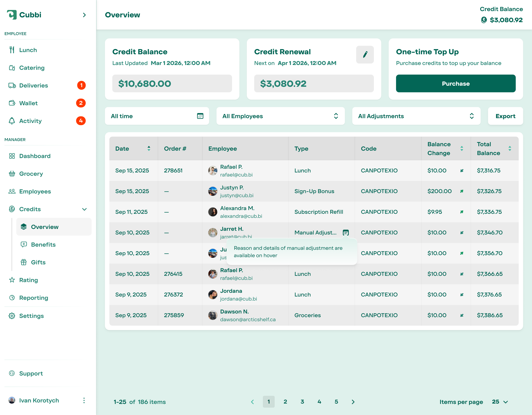Sort by Total Balance column

pyautogui.click(x=510, y=148)
